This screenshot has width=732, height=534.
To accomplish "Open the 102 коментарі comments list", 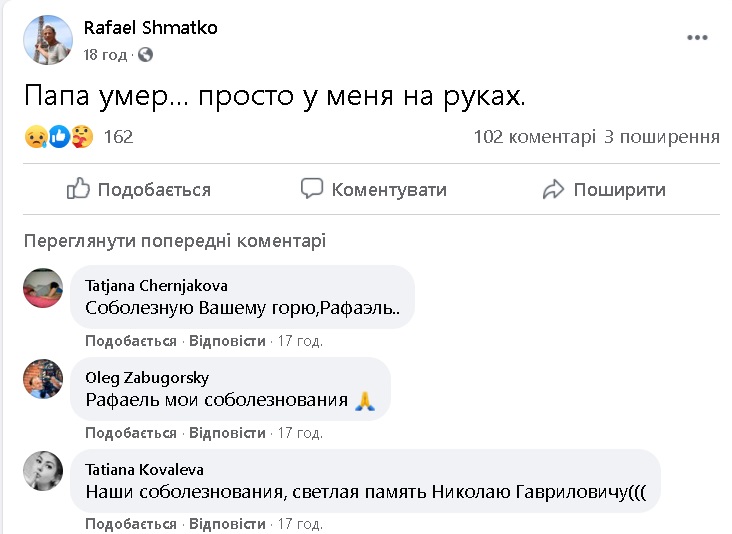I will (x=534, y=137).
